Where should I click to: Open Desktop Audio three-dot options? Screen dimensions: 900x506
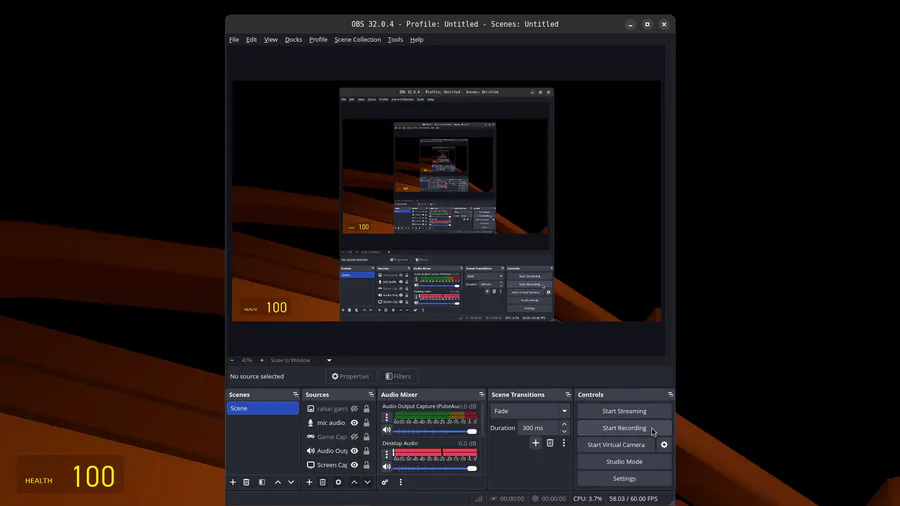[387, 454]
